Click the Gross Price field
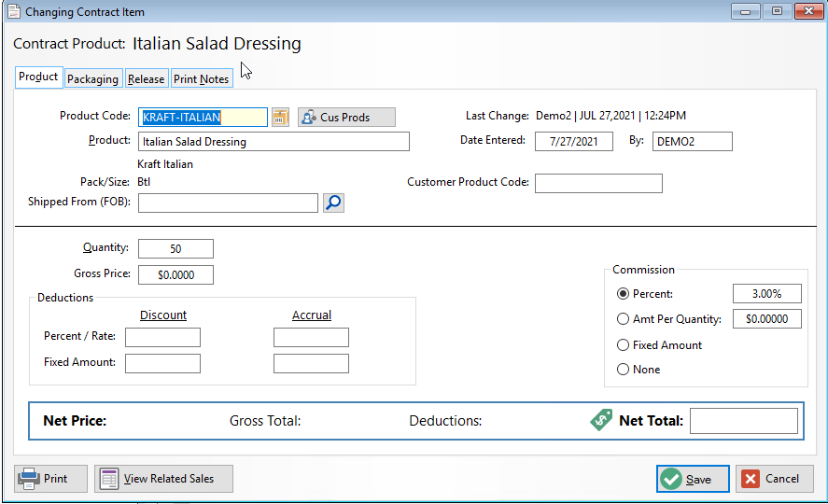This screenshot has height=504, width=828. (x=175, y=275)
